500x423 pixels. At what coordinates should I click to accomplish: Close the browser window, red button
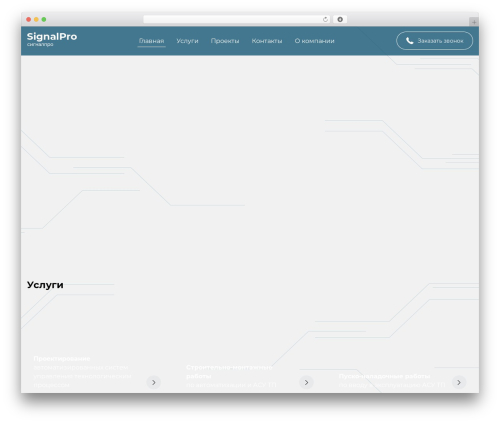[x=29, y=19]
